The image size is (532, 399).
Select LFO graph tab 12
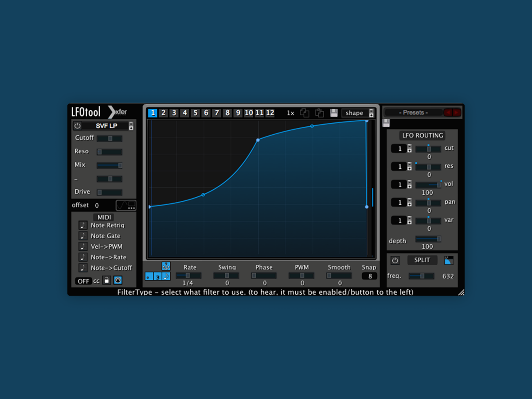pyautogui.click(x=270, y=113)
